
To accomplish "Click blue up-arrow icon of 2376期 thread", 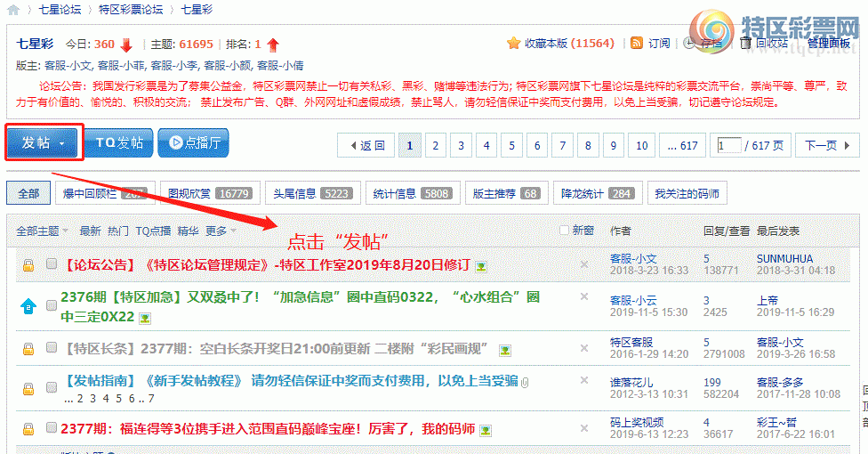I will coord(28,306).
